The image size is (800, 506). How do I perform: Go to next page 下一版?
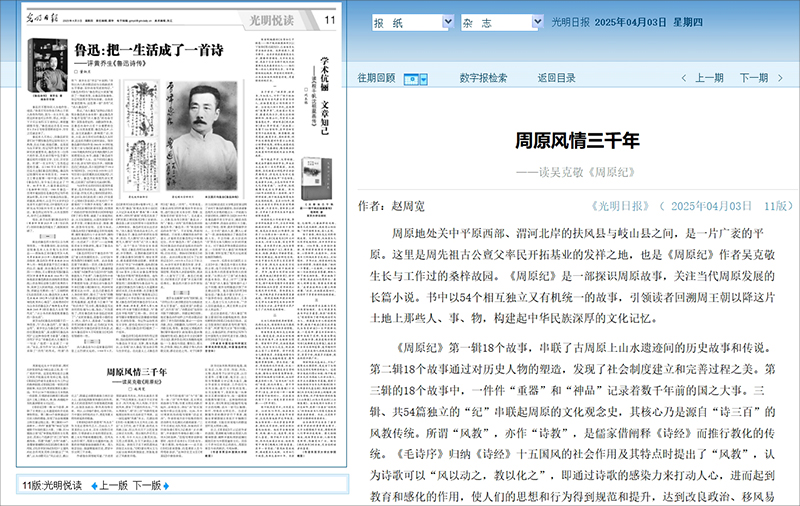pyautogui.click(x=147, y=486)
